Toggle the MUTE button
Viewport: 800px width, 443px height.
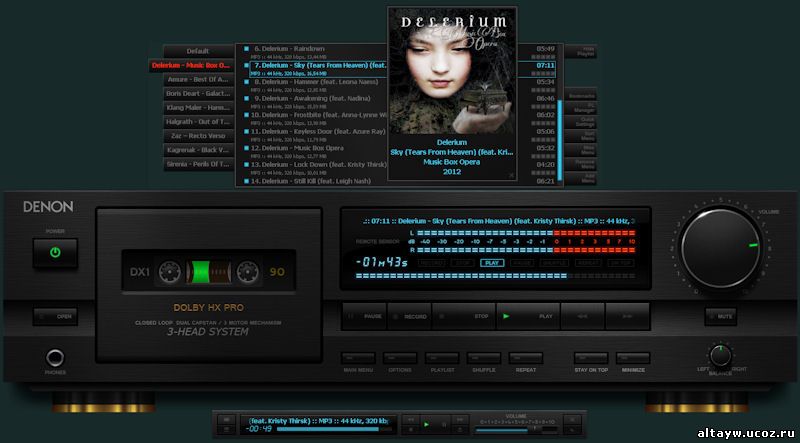720,316
